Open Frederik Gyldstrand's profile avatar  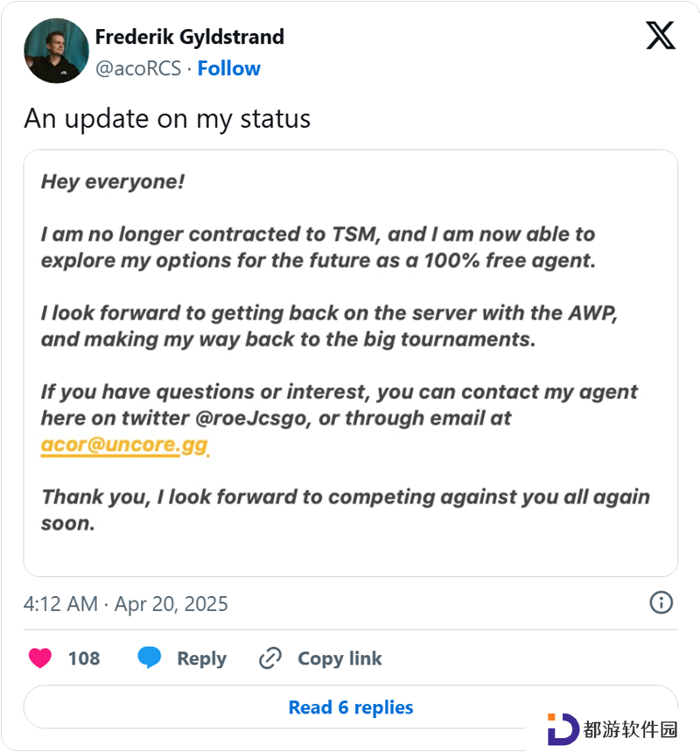[x=56, y=51]
